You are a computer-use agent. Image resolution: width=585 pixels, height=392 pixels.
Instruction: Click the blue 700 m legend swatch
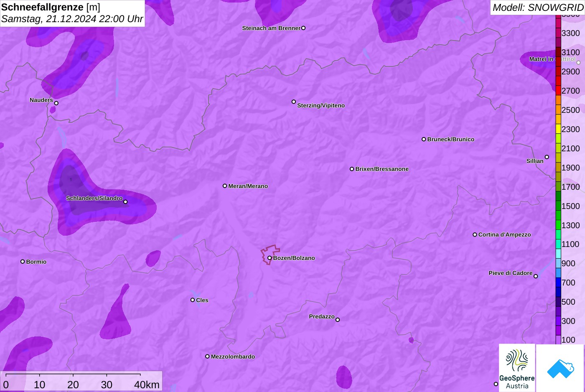(558, 283)
